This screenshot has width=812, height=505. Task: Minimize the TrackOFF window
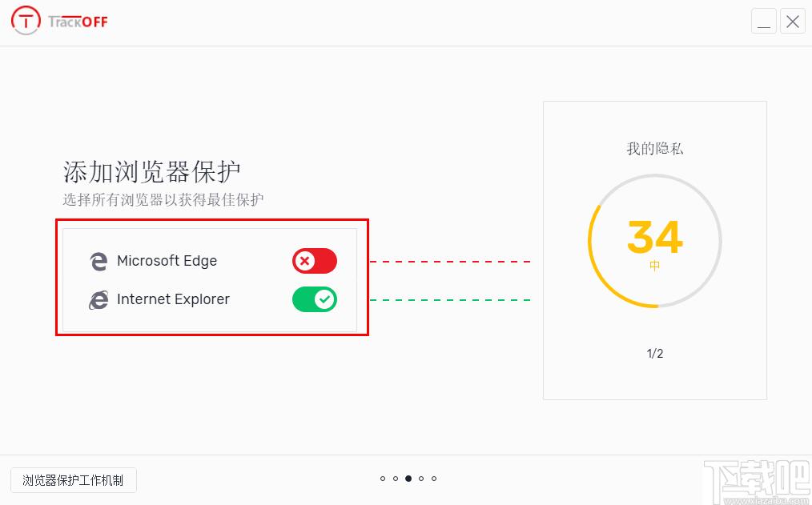click(764, 22)
